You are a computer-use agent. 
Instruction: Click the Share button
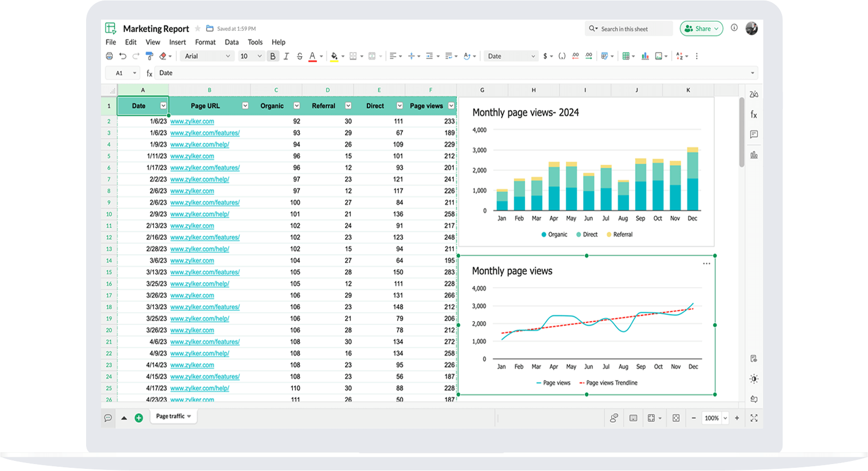pos(701,29)
